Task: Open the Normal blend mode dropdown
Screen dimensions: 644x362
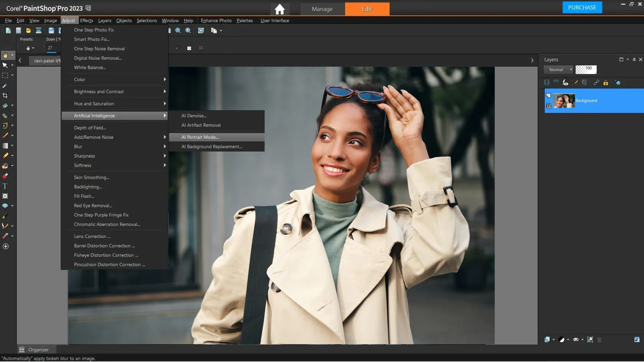Action: pos(559,70)
